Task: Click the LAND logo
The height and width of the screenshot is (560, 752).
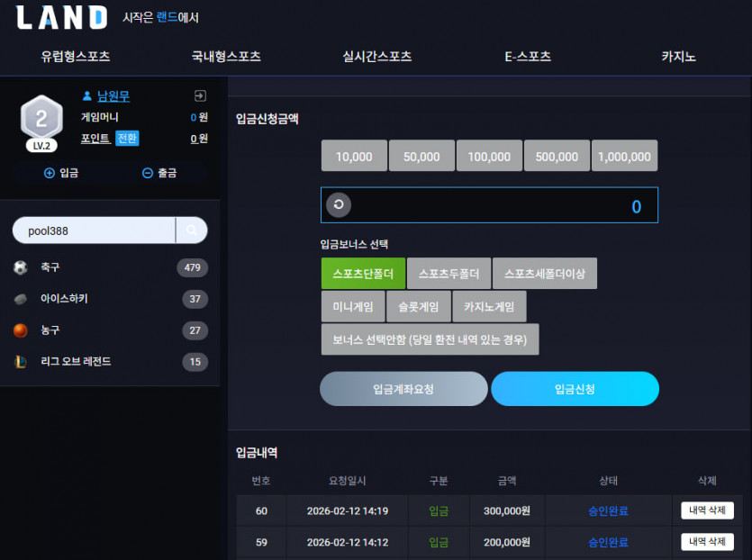Action: [x=61, y=18]
